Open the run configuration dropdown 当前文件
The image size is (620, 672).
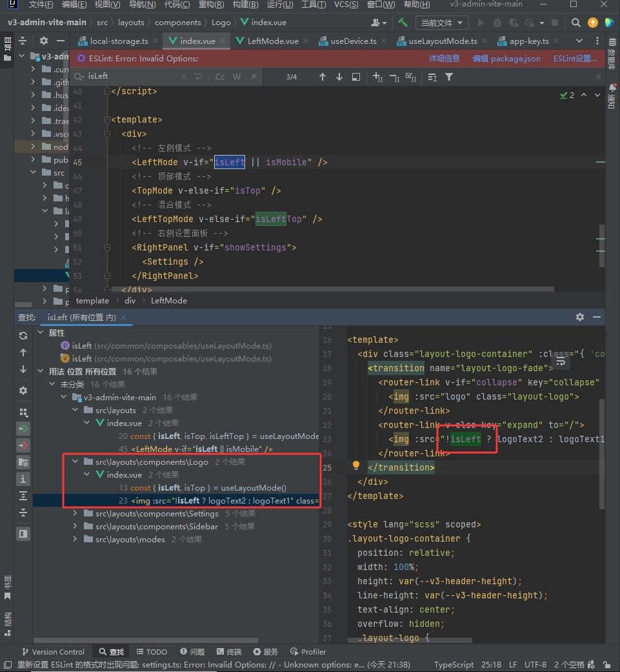[x=442, y=23]
